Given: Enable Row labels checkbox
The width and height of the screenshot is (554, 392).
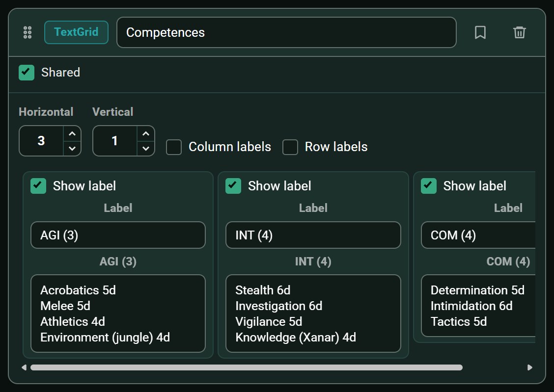Looking at the screenshot, I should (290, 147).
